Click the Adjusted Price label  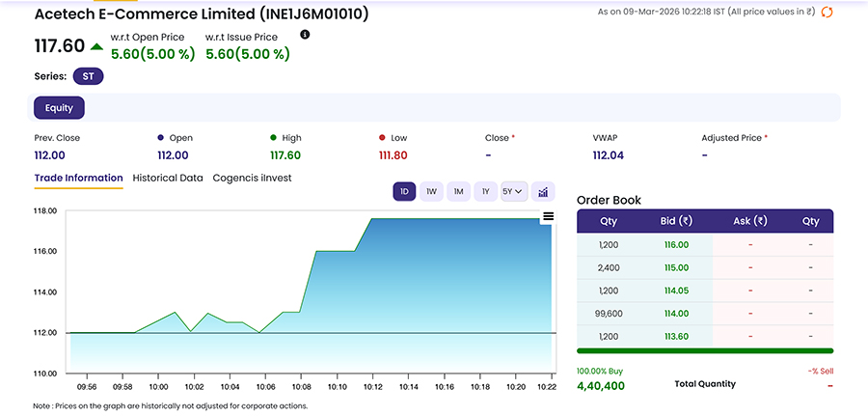point(732,138)
